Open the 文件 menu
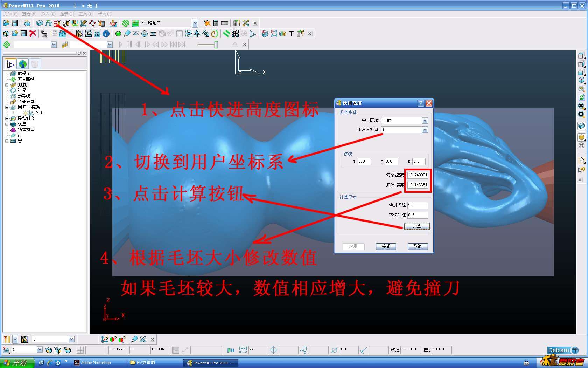Screen dimensions: 588x368 pyautogui.click(x=10, y=14)
